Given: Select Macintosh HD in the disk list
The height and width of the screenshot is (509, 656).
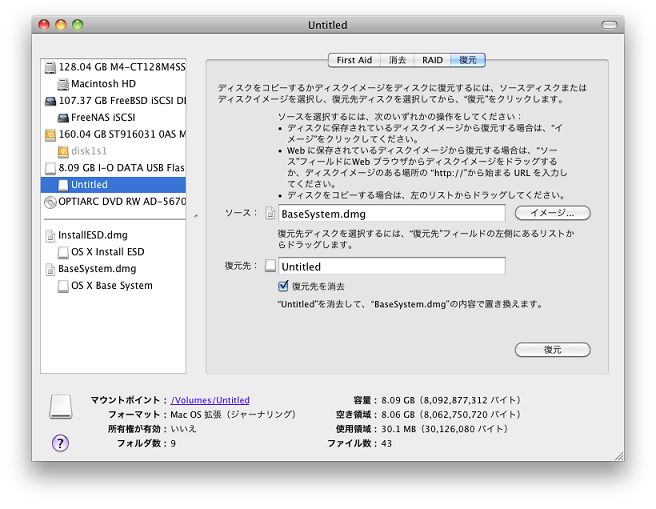Looking at the screenshot, I should (x=113, y=84).
